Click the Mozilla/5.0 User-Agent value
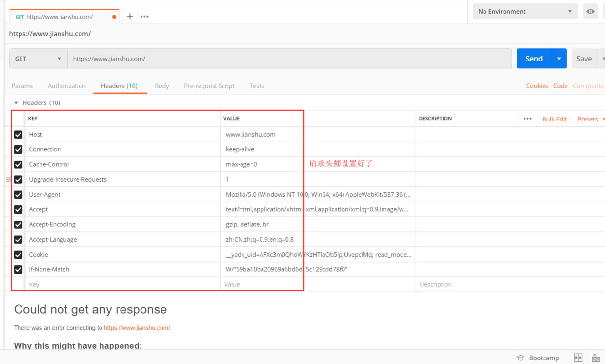Screen dimensions: 605x364 point(318,194)
